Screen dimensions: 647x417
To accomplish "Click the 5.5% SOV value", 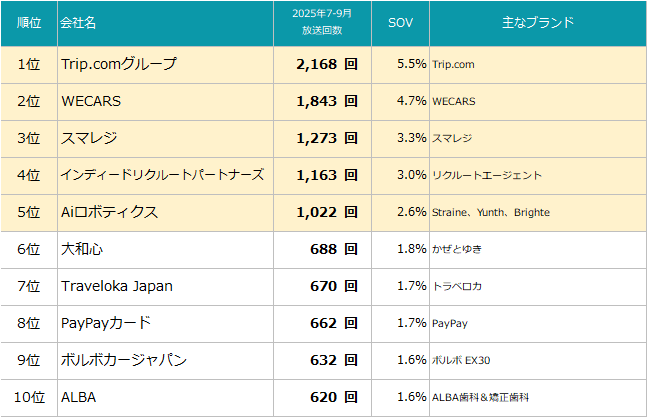I will tap(411, 64).
